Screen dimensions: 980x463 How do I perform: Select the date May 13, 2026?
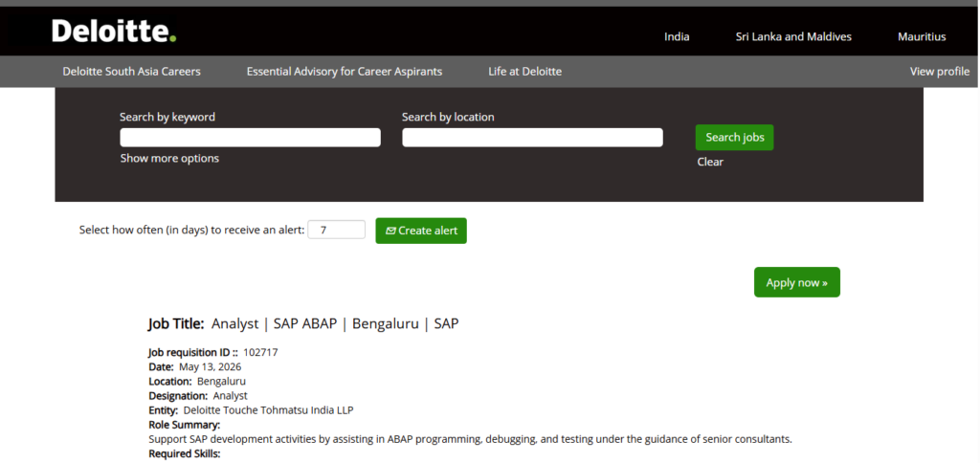click(210, 366)
